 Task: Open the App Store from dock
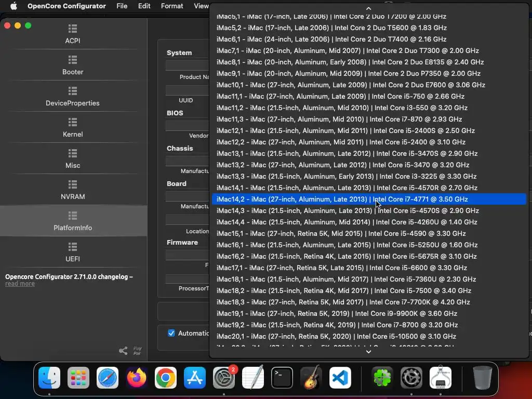tap(195, 378)
